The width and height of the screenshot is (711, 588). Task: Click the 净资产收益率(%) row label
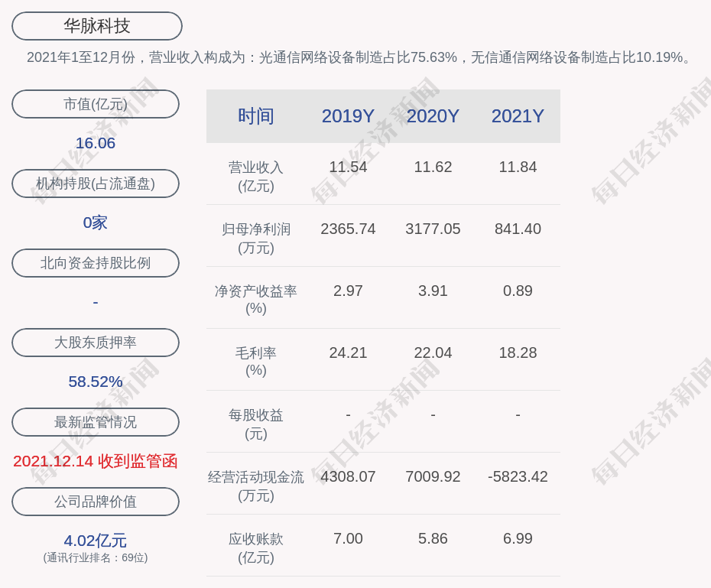(x=256, y=300)
